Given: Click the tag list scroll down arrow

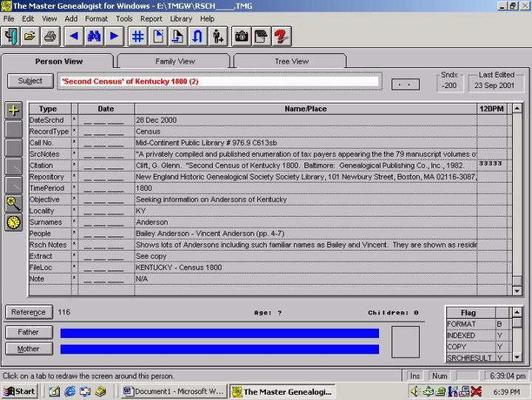Looking at the screenshot, I should (x=516, y=291).
